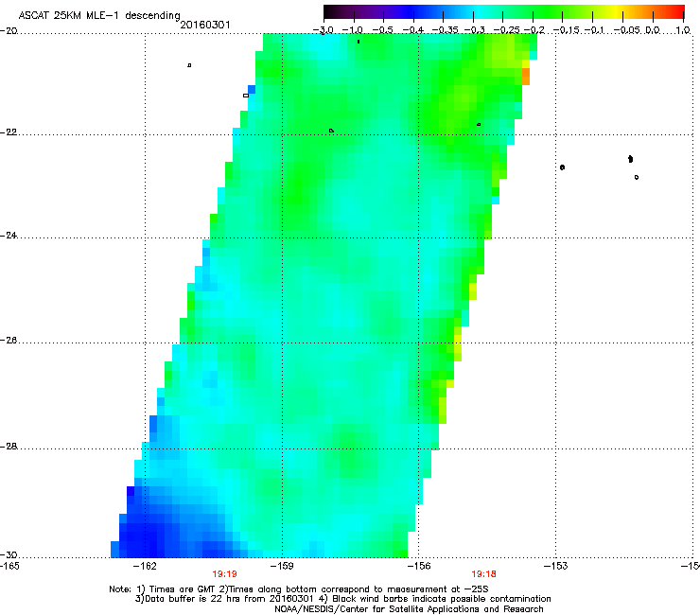Click the -20 latitude axis label
700x615 pixels.
click(x=9, y=31)
